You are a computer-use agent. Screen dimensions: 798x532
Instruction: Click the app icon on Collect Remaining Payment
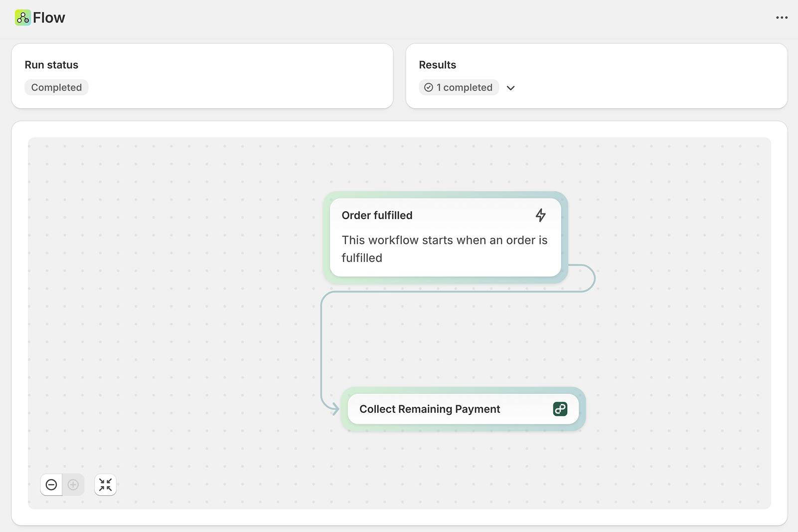point(560,409)
